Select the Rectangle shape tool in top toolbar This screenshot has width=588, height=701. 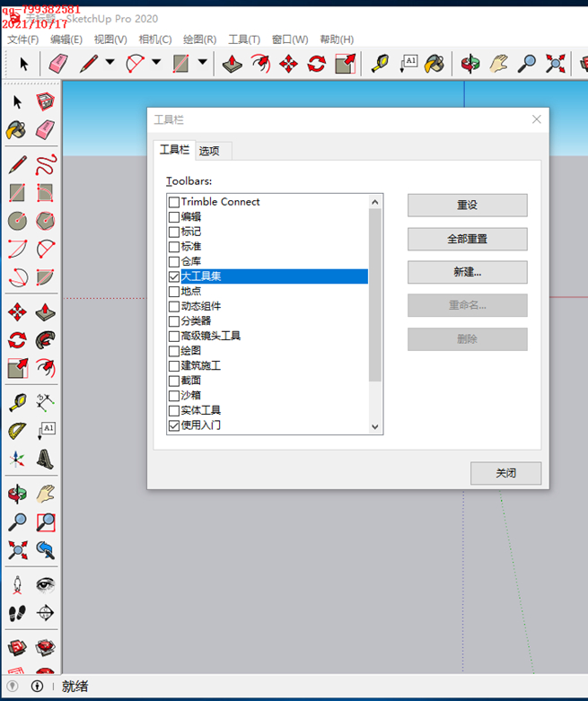coord(180,64)
